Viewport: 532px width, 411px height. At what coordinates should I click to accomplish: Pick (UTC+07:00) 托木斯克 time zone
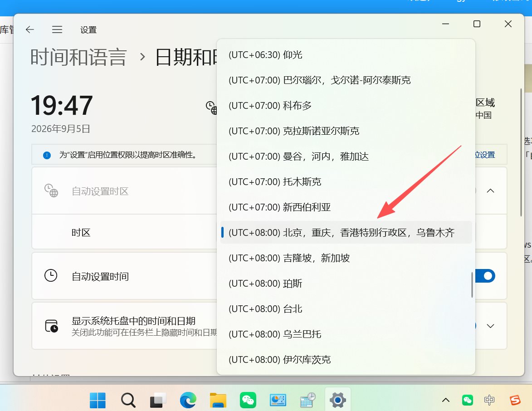coord(346,182)
